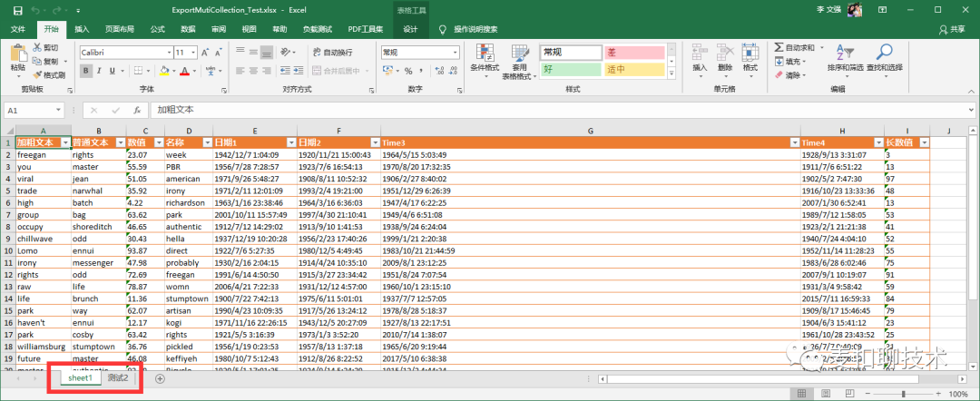Open the 插入 Insert tab
Screen dimensions: 980x401
pyautogui.click(x=82, y=29)
